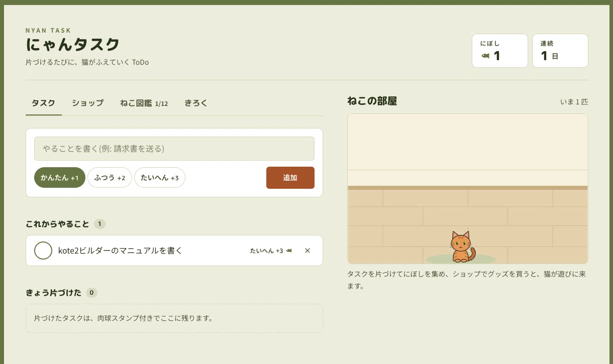This screenshot has height=364, width=613.
Task: Select かんたん +1 difficulty
Action: coord(60,178)
